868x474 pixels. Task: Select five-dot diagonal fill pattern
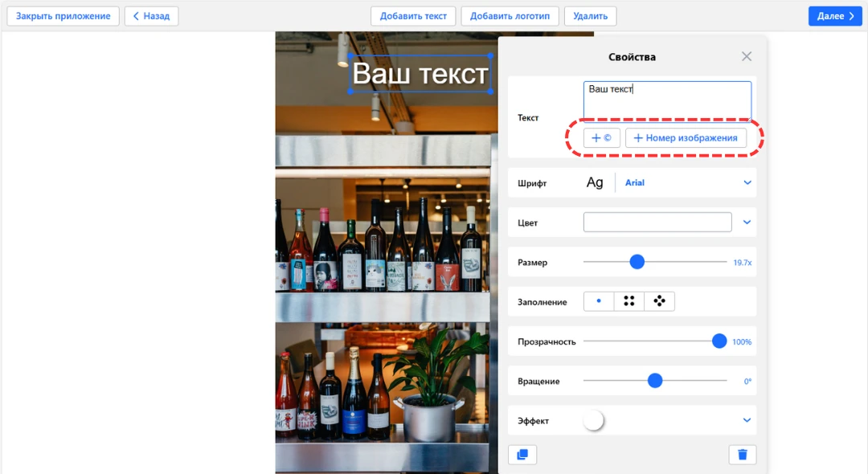pyautogui.click(x=660, y=301)
